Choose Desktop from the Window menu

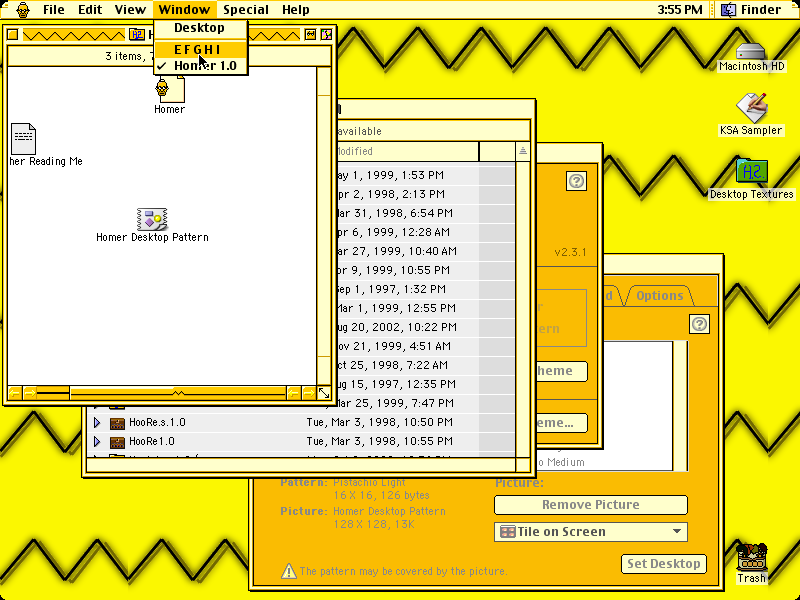[x=201, y=28]
